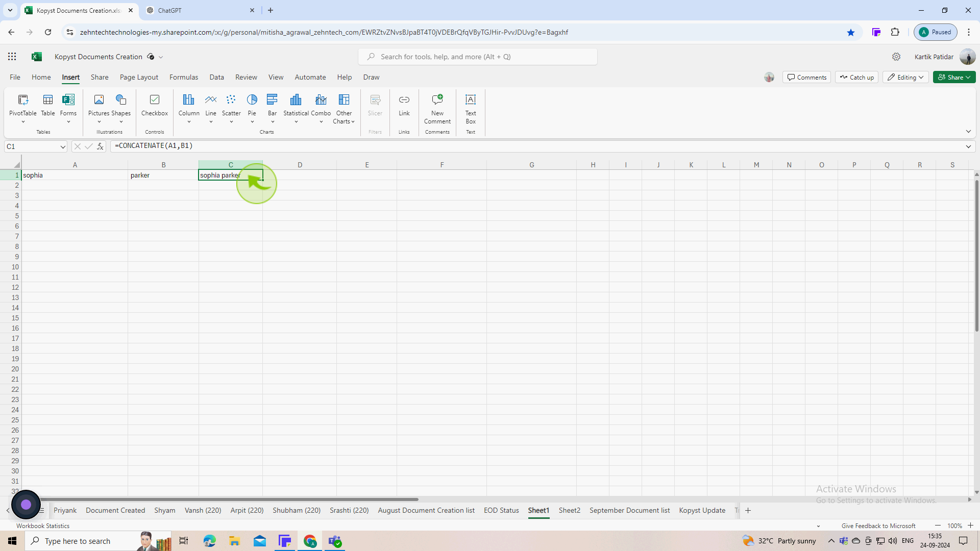The width and height of the screenshot is (980, 551).
Task: Select cell A1 containing sophia
Action: click(75, 175)
